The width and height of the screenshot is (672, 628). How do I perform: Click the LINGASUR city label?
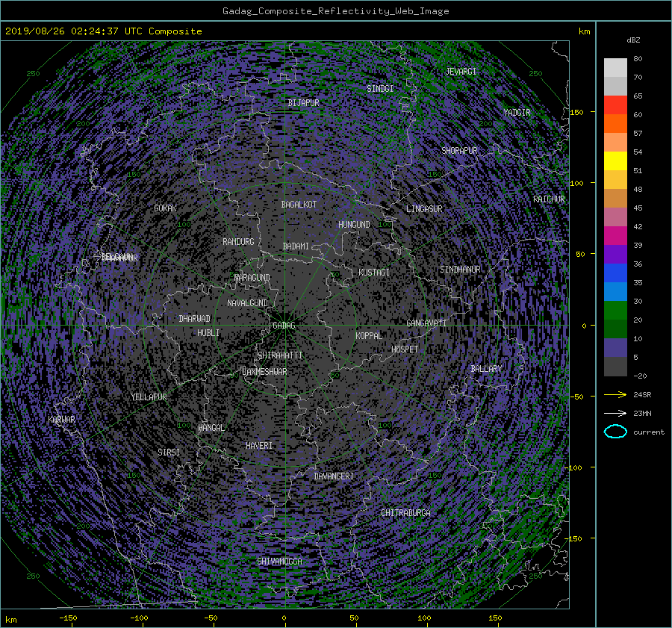click(x=424, y=209)
